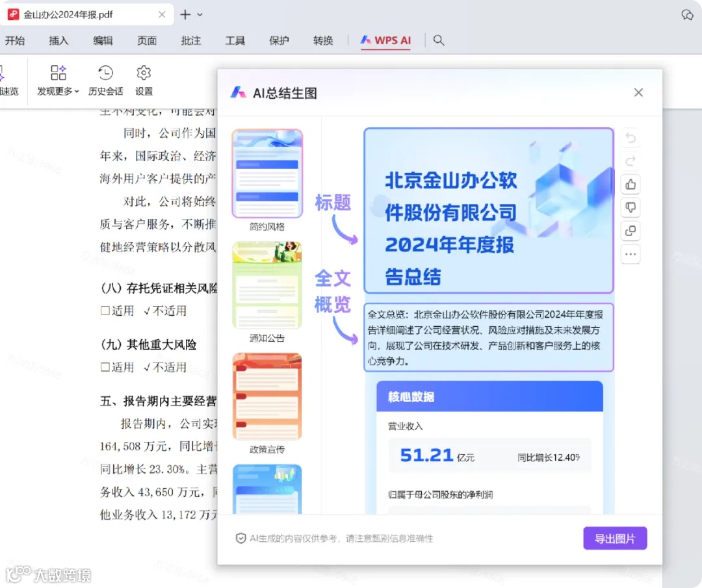
Task: Open a new tab with plus icon
Action: [185, 15]
